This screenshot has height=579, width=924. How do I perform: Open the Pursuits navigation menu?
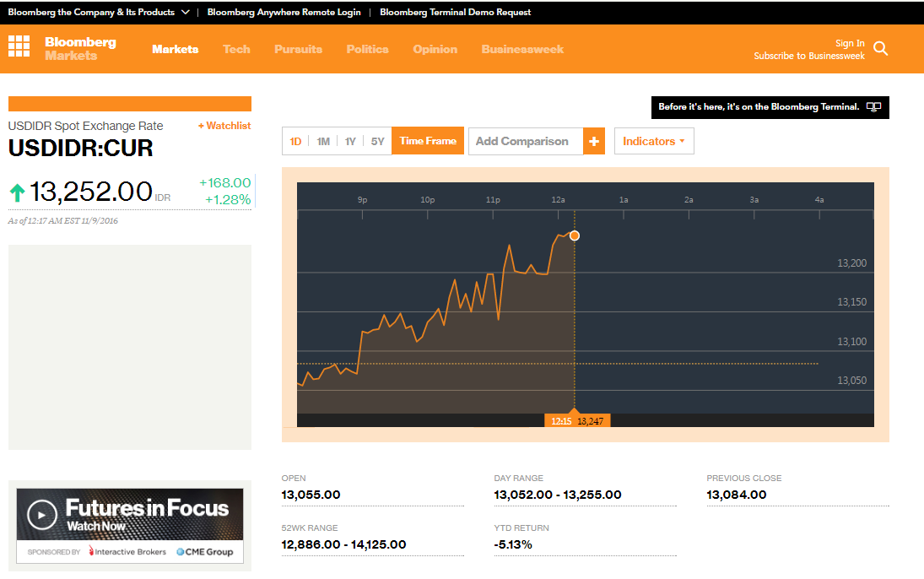[x=298, y=49]
